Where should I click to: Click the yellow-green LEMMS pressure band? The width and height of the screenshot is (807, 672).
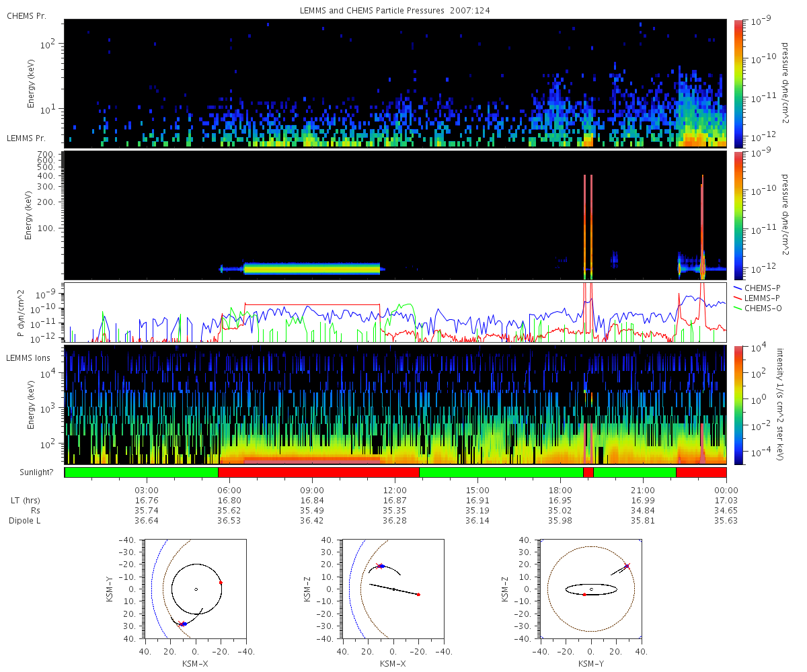tap(312, 269)
